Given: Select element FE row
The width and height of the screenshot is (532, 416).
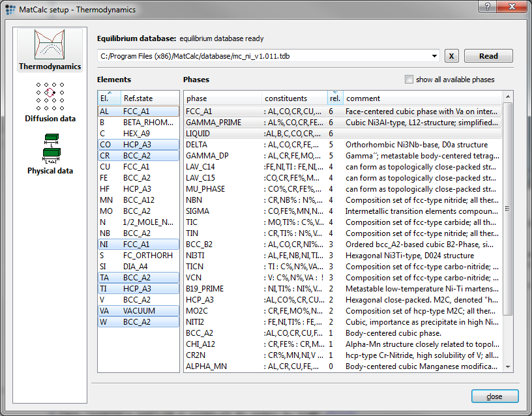Looking at the screenshot, I should coord(138,178).
